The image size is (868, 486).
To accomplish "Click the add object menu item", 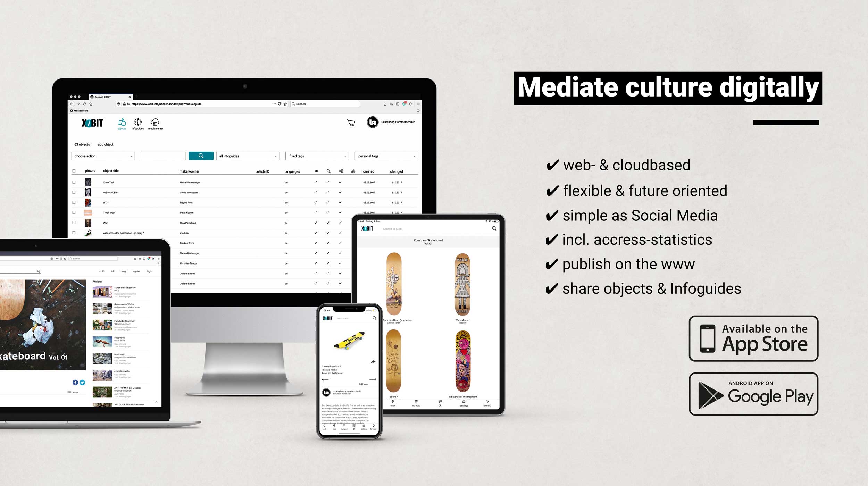I will [106, 144].
